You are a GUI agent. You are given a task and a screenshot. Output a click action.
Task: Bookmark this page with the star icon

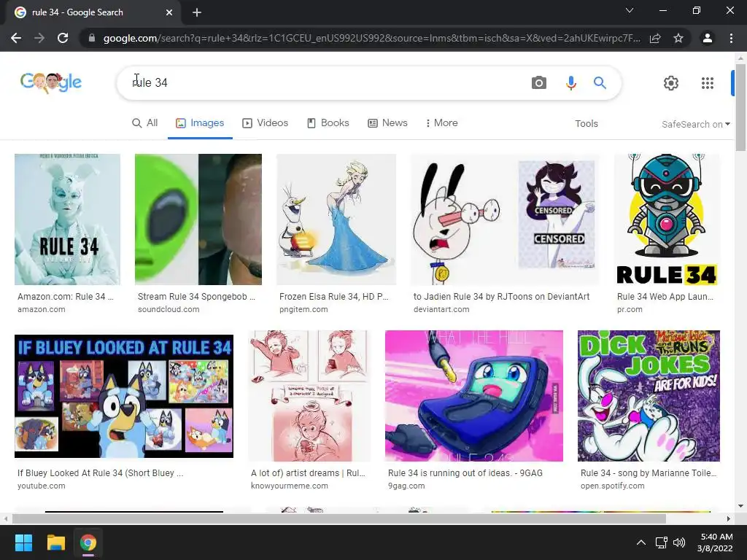coord(678,38)
